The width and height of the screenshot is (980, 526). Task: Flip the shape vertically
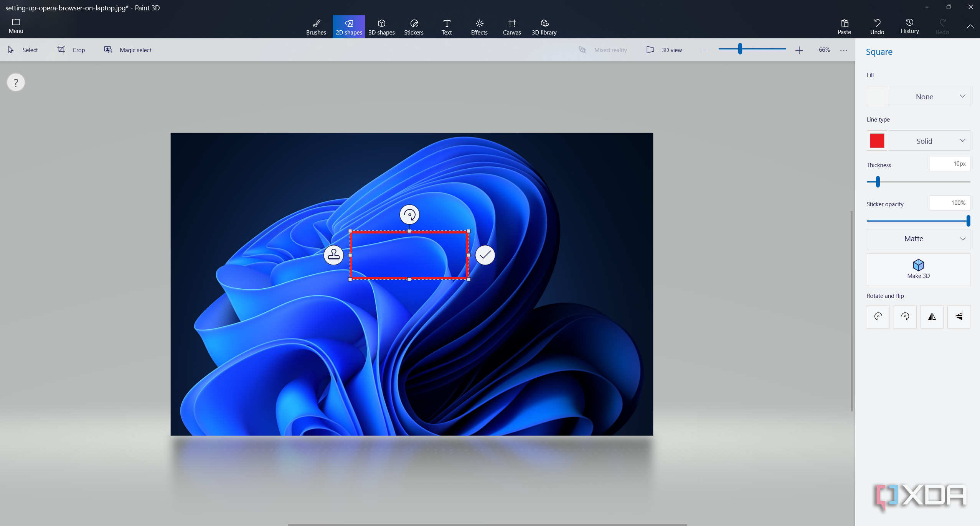(959, 317)
